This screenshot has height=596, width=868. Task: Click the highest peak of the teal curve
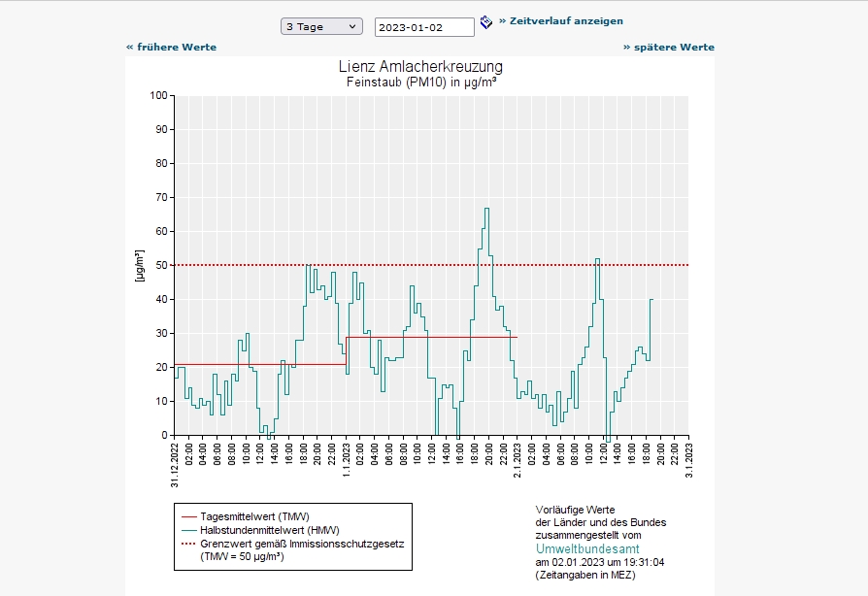(486, 209)
